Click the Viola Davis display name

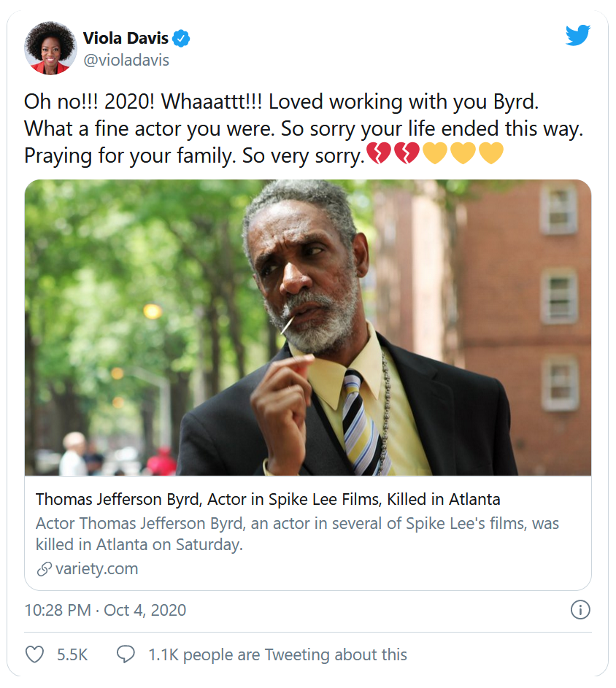coord(125,39)
